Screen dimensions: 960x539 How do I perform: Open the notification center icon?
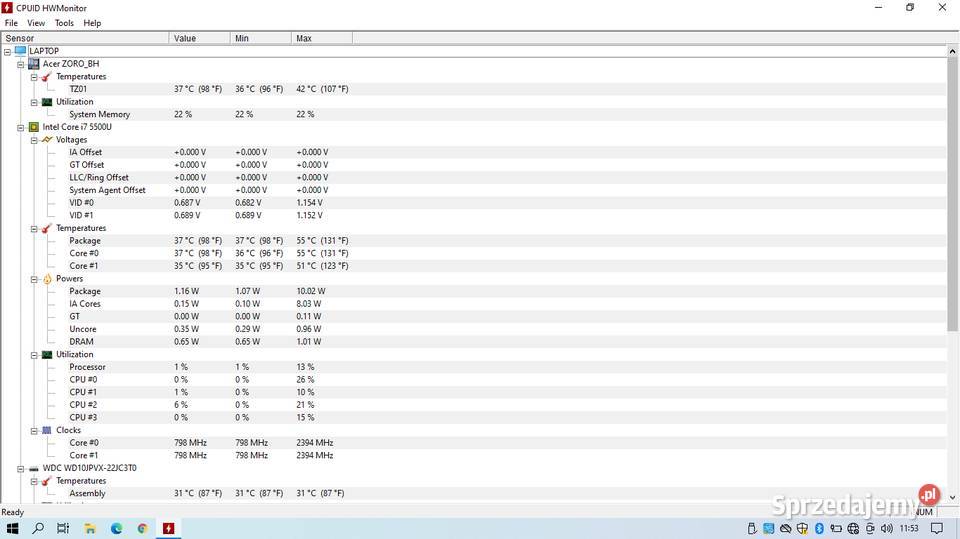click(937, 528)
